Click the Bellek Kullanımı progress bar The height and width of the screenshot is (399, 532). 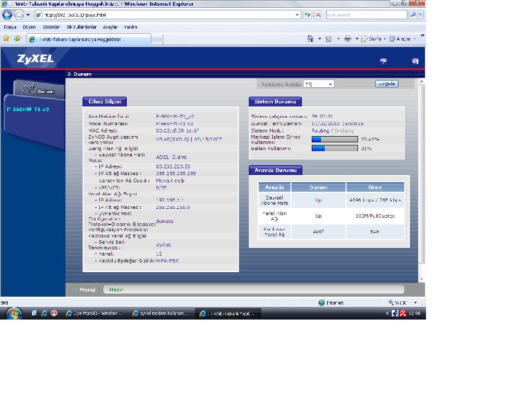335,148
